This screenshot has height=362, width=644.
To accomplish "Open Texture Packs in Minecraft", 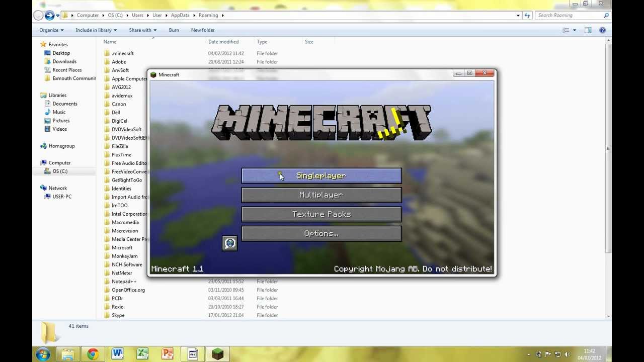I will coord(321,214).
